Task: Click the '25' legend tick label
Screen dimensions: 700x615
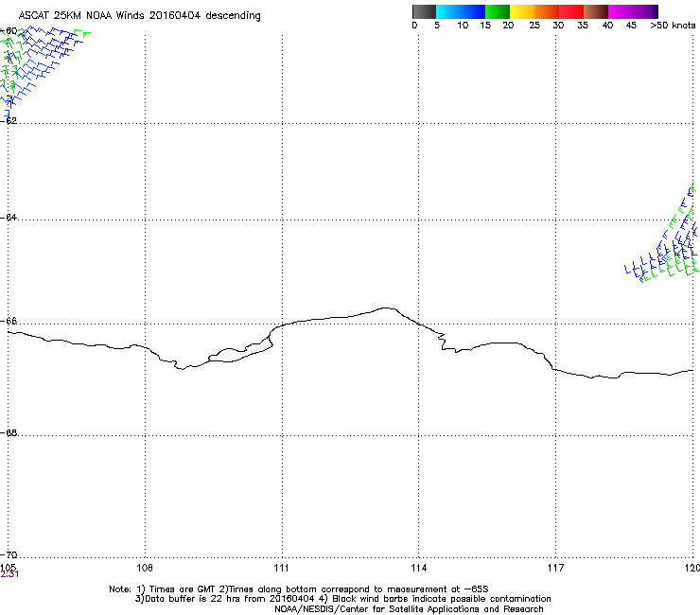Action: 534,26
